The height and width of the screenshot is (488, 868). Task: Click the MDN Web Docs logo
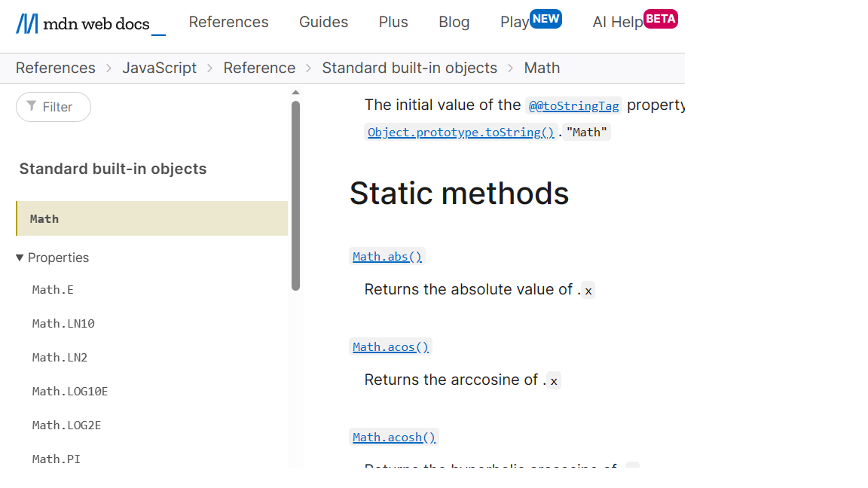90,23
